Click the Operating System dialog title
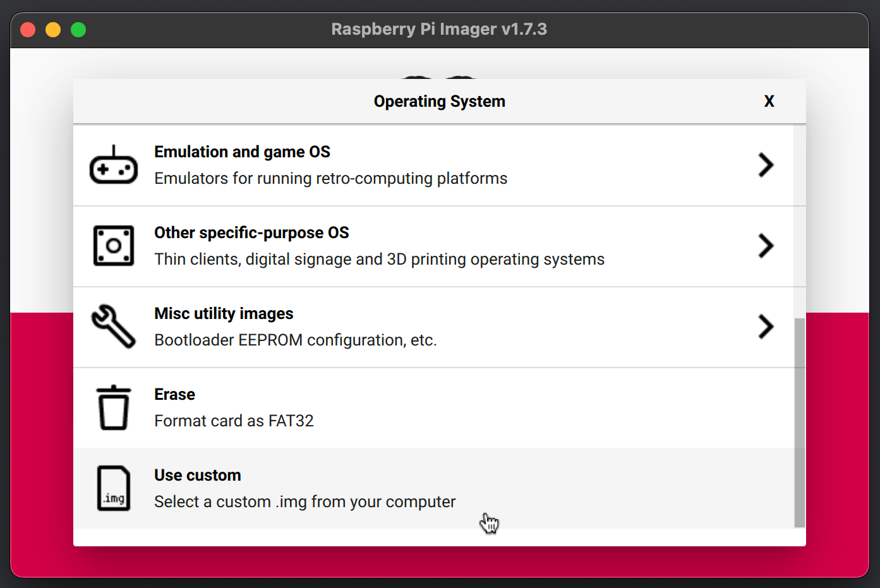This screenshot has width=880, height=588. pos(439,101)
